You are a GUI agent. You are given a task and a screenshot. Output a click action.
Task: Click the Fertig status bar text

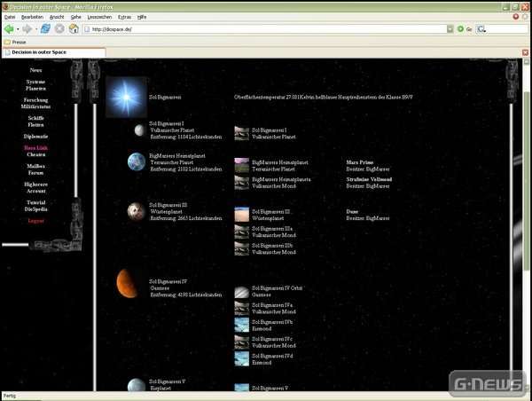point(10,396)
